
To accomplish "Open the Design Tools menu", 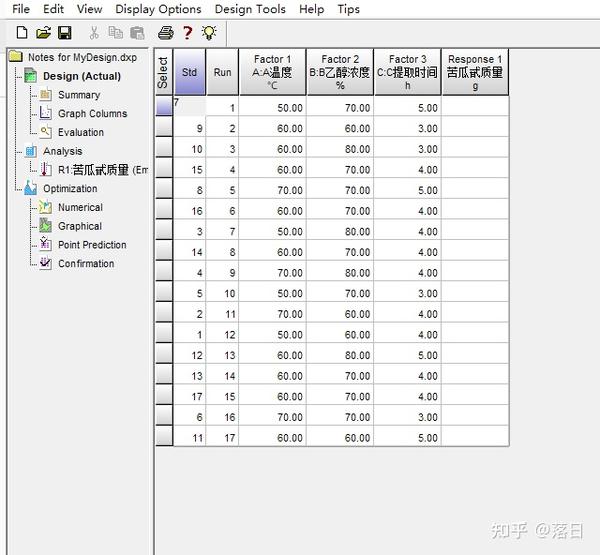I will tap(250, 9).
